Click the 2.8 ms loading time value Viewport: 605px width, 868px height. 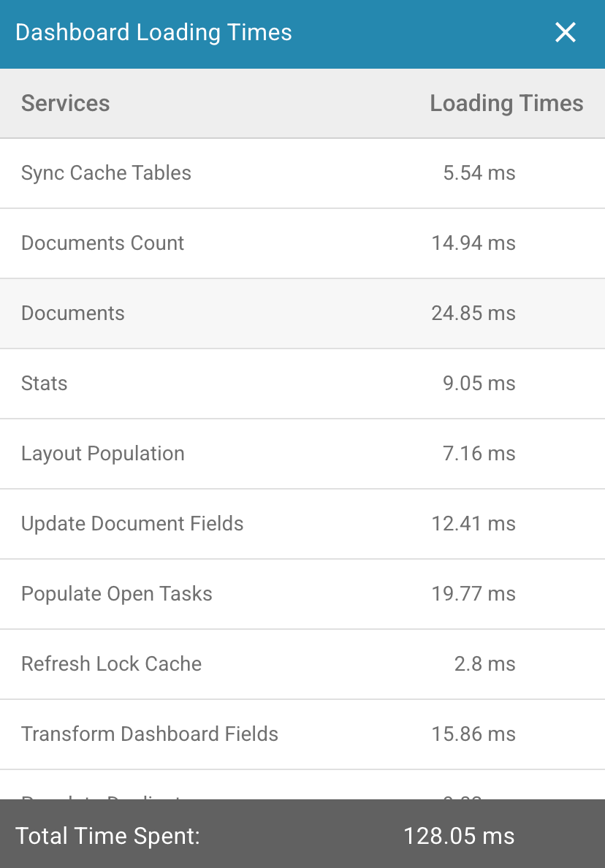point(484,664)
